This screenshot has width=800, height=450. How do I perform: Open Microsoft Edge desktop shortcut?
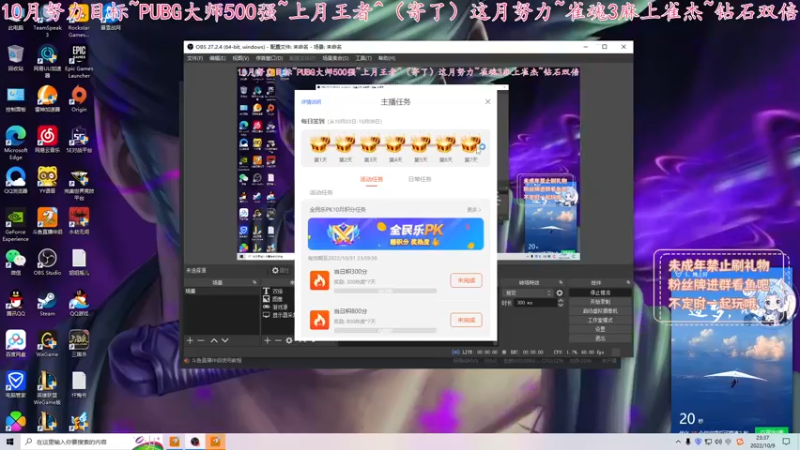tap(15, 143)
